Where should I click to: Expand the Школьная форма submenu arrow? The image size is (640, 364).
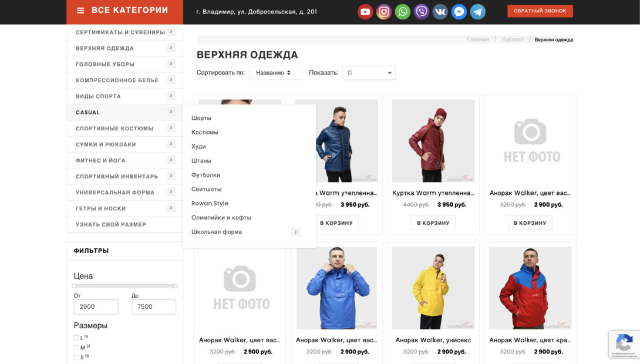[296, 232]
